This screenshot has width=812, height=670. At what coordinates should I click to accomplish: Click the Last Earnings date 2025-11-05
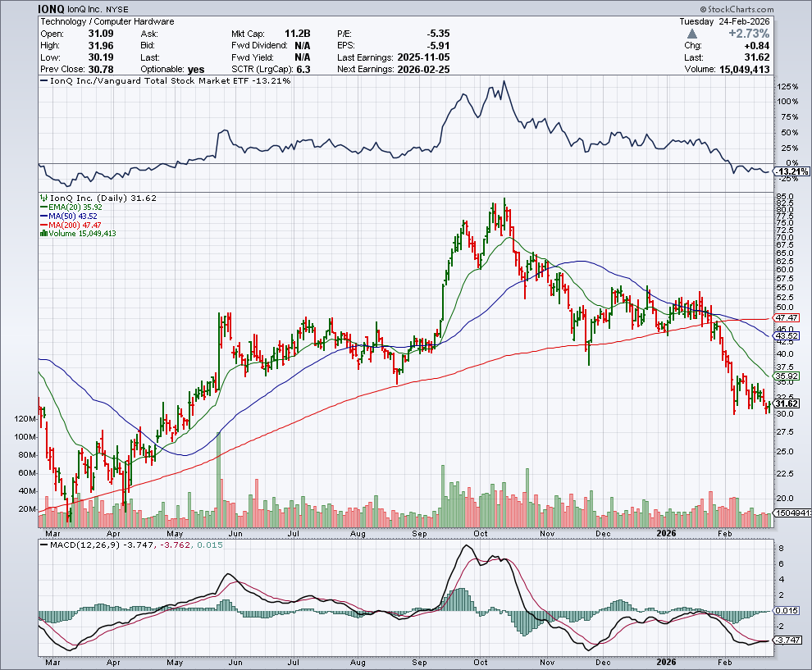[423, 57]
